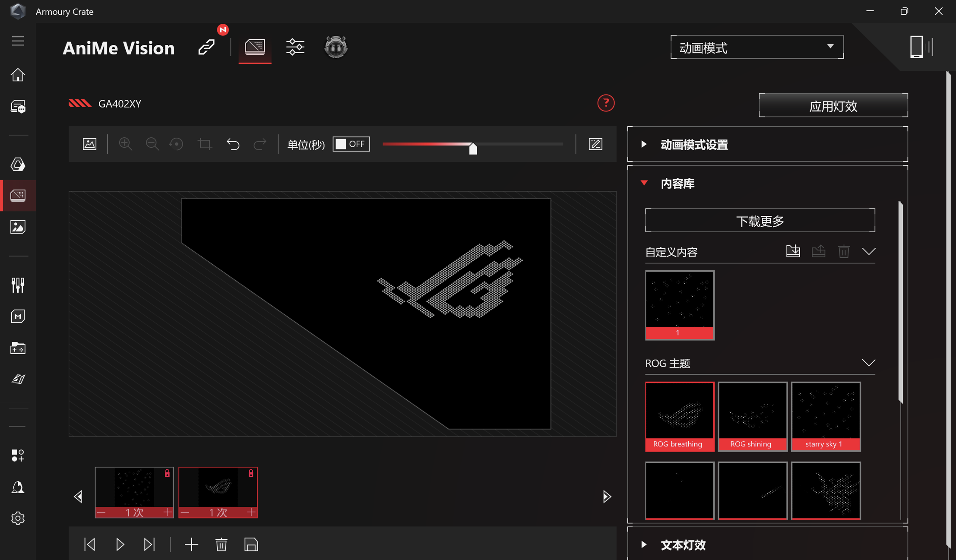
Task: Open the equalizer sliders sidebar icon
Action: click(18, 285)
